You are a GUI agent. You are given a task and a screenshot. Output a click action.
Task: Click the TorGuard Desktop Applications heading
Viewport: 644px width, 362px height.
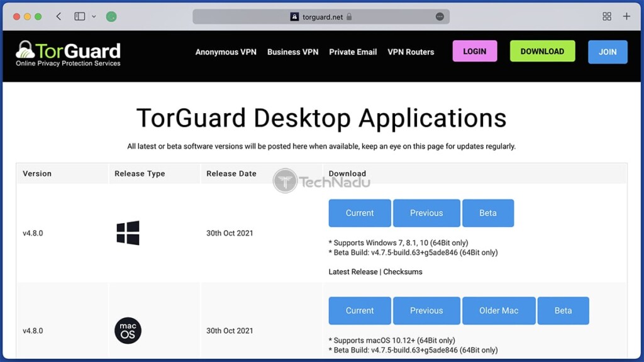click(x=321, y=118)
